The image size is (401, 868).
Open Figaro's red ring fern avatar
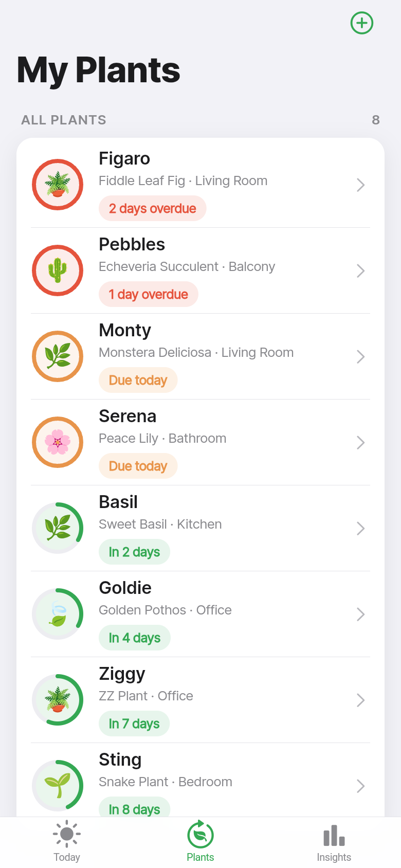coord(58,185)
